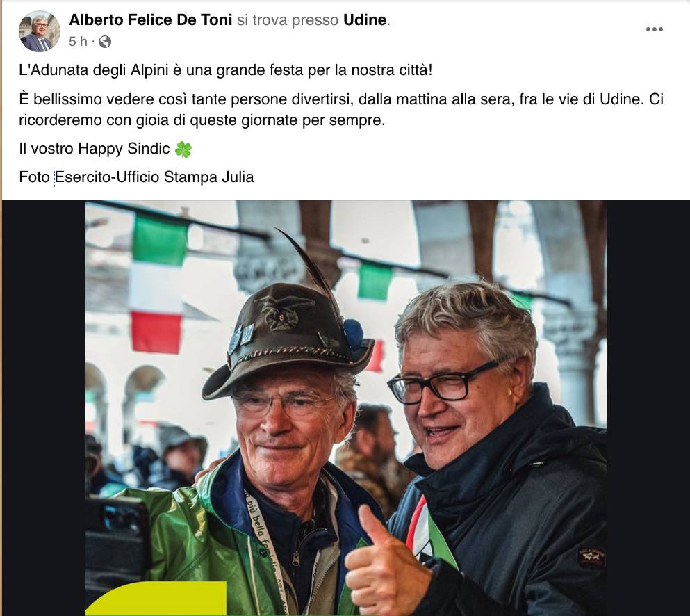Screen dimensions: 690x616
Task: Click the logo patch on navy jacket sleeve
Action: click(591, 558)
